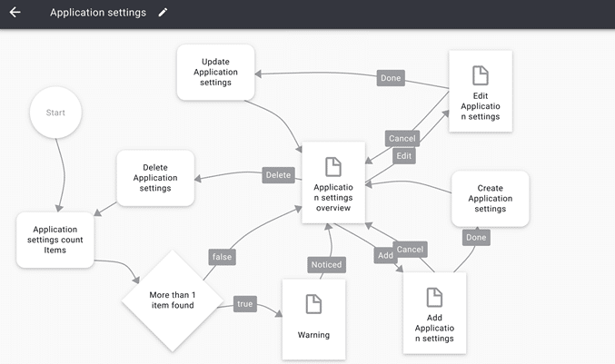The width and height of the screenshot is (615, 364).
Task: Select the Create Application settings node
Action: [x=491, y=199]
